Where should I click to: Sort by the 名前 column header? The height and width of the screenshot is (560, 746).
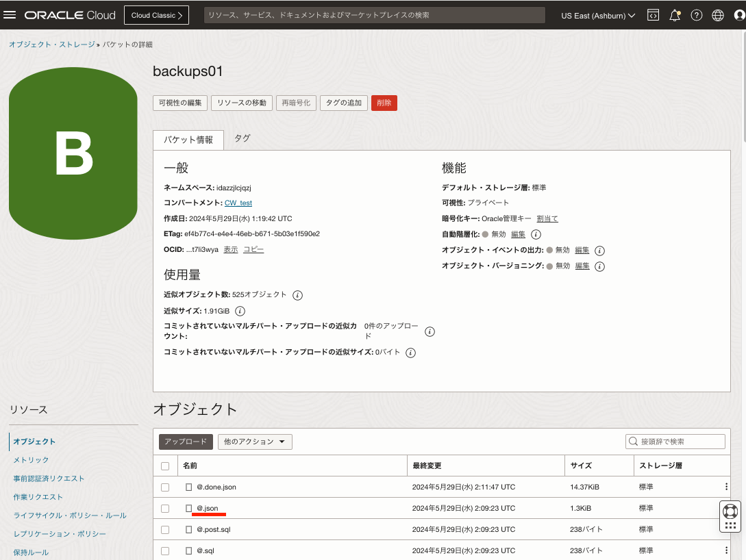[x=190, y=466]
